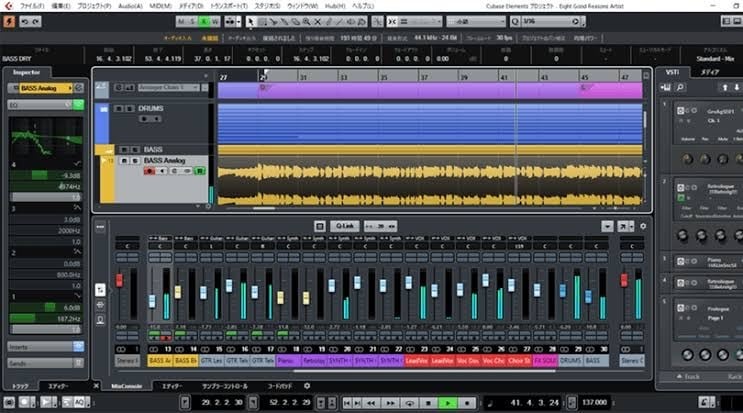Select the Retrology channel label in MixConsole
This screenshot has width=743, height=413.
pyautogui.click(x=314, y=361)
